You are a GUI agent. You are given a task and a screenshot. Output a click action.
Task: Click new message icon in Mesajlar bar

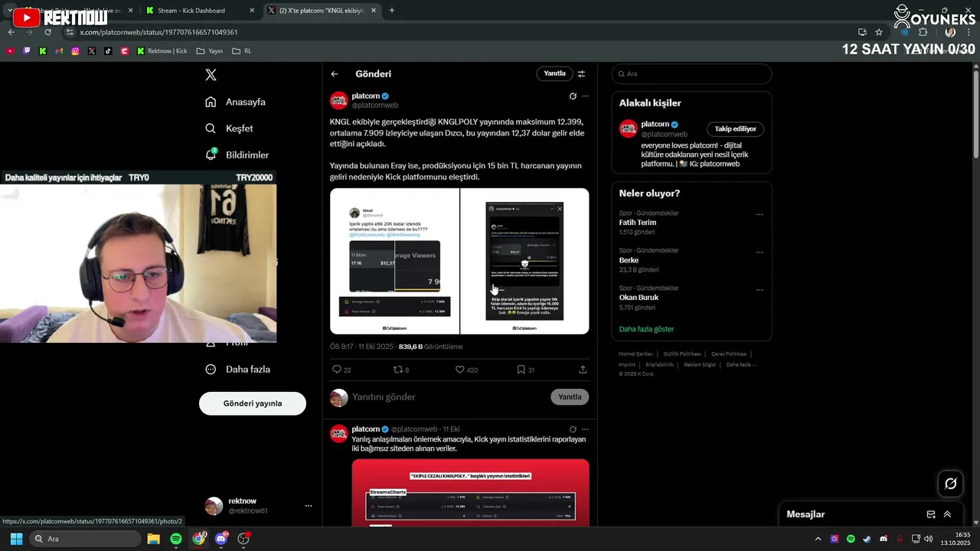(x=931, y=514)
